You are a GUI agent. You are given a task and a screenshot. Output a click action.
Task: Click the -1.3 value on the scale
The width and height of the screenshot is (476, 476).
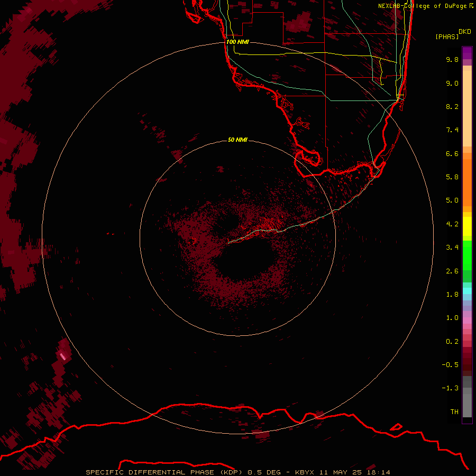[450, 388]
